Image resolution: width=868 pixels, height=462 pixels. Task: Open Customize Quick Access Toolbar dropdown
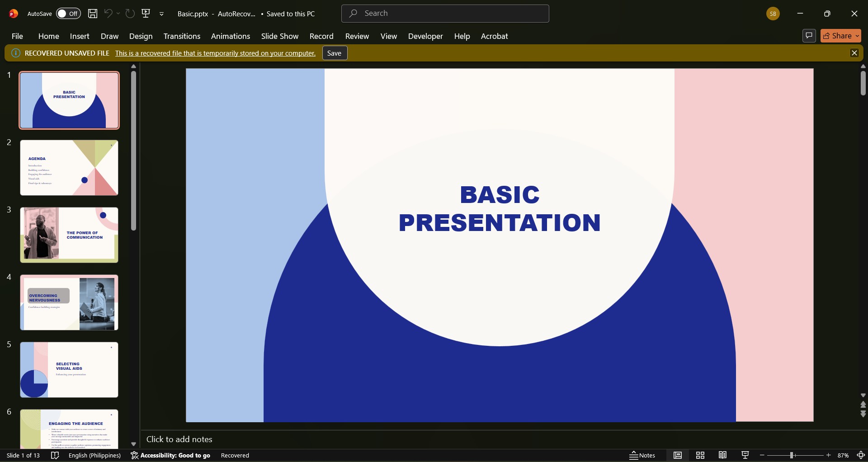[161, 14]
